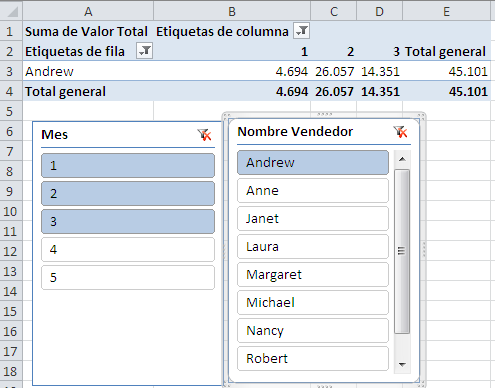Toggle month 3 in Mes slicer
The width and height of the screenshot is (495, 388).
[x=128, y=221]
